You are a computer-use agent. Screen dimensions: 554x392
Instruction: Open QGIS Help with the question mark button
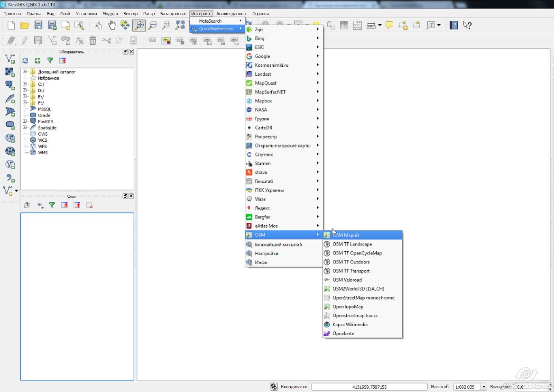(454, 25)
